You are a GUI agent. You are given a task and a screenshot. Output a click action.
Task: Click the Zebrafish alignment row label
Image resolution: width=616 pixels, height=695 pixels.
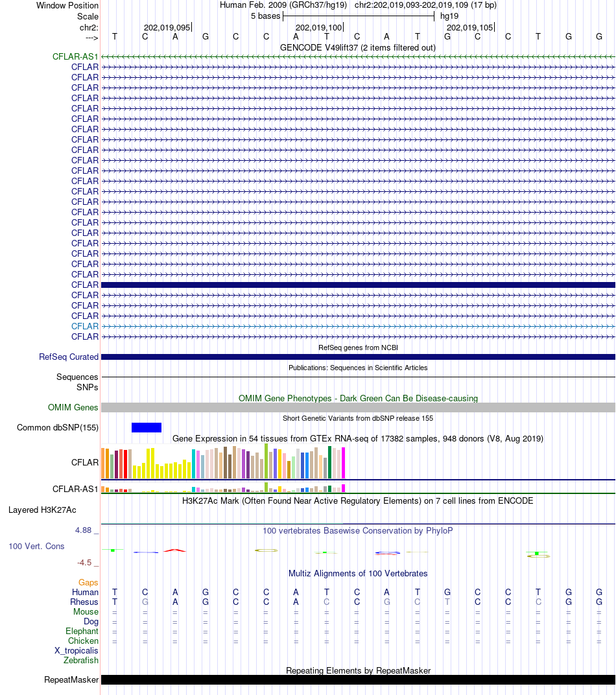coord(80,661)
